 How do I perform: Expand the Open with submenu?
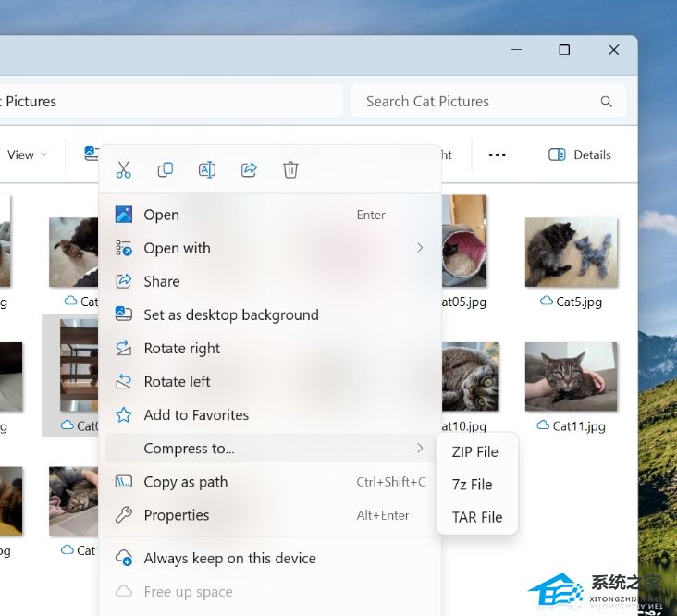268,248
